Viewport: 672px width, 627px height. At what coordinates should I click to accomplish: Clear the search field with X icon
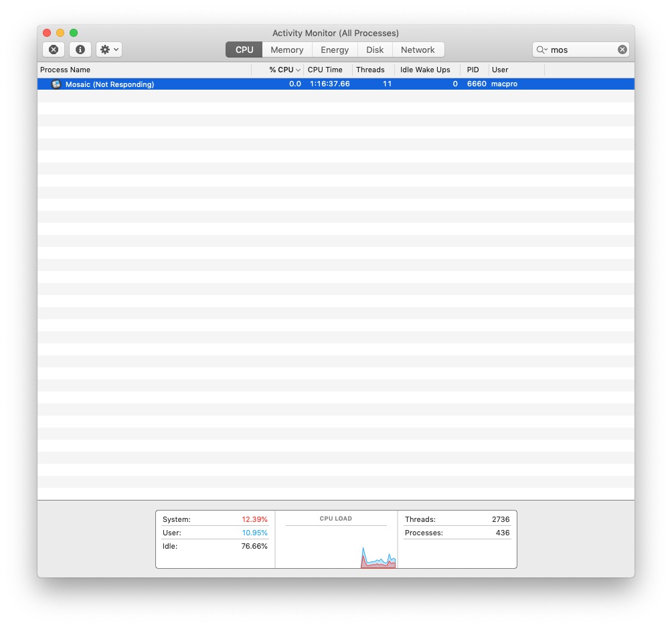(x=622, y=50)
